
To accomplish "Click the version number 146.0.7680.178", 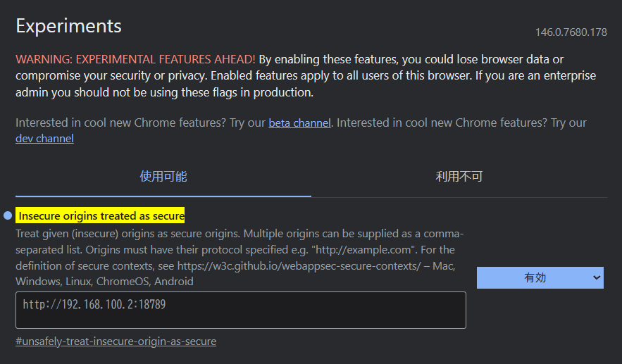I will (x=571, y=32).
